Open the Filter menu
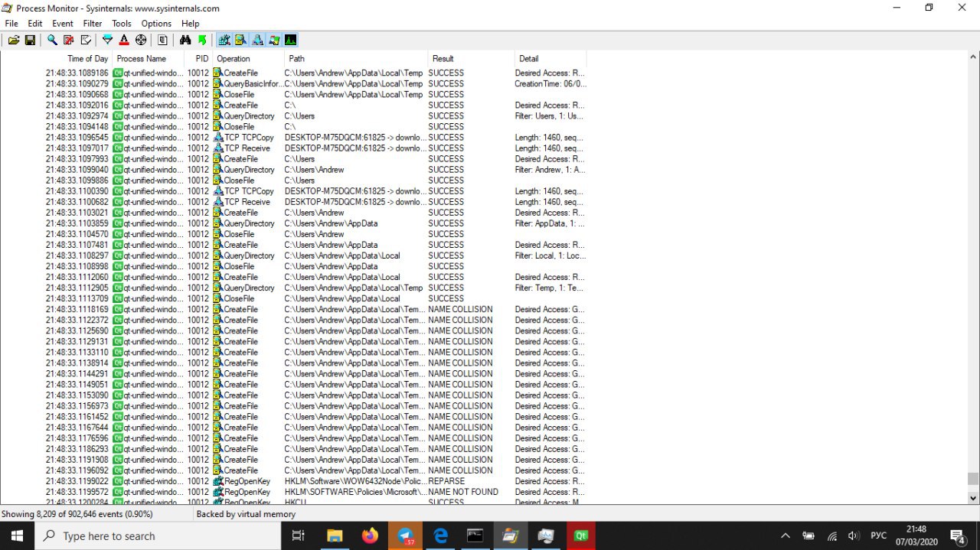The width and height of the screenshot is (980, 550). point(93,24)
